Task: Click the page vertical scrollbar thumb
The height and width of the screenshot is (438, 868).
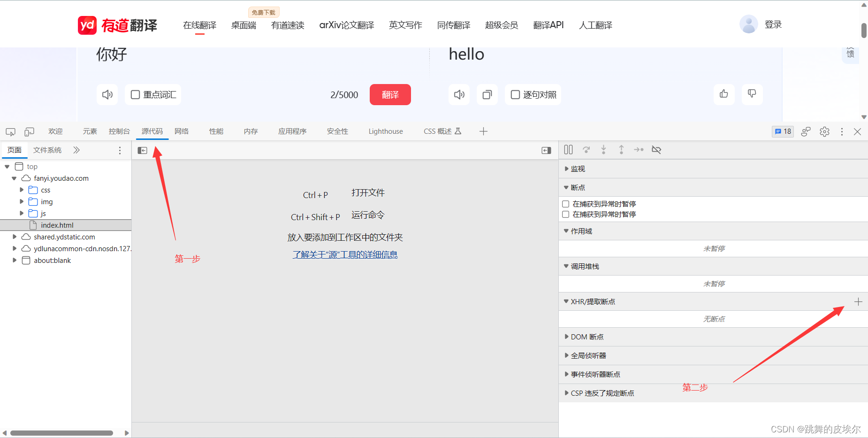Action: tap(864, 31)
